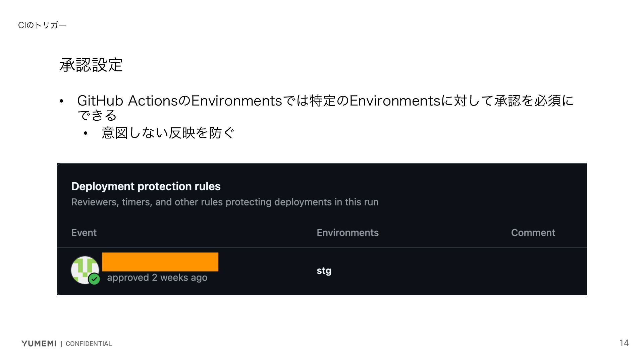Click the Comment column header
Screen dimensions: 644x362
pyautogui.click(x=533, y=233)
